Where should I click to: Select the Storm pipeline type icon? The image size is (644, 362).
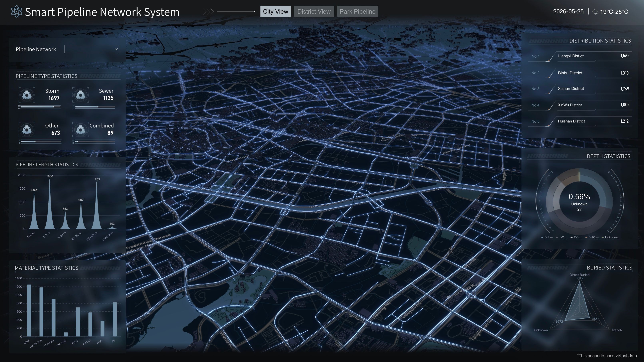(27, 95)
